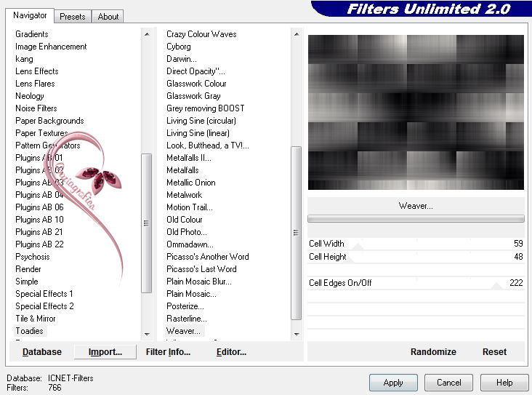This screenshot has height=395, width=532.
Task: Click up arrow of filter list scrollbar
Action: click(297, 34)
